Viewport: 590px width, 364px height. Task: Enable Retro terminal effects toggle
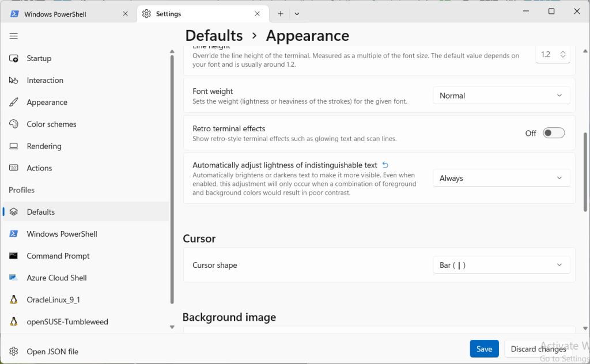point(554,133)
